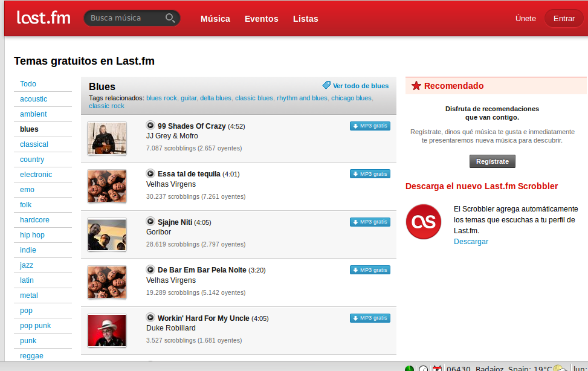Viewport: 588px width, 371px height.
Task: Open the Listas menu
Action: (x=306, y=19)
